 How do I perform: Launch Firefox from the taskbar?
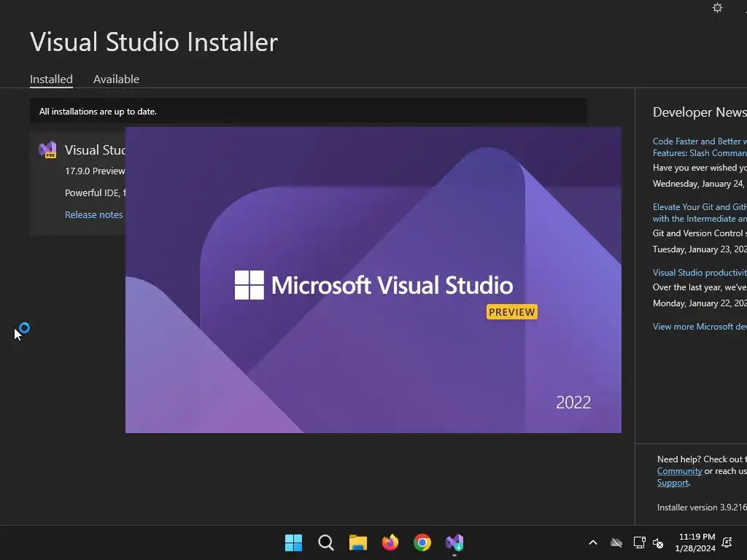[x=390, y=542]
